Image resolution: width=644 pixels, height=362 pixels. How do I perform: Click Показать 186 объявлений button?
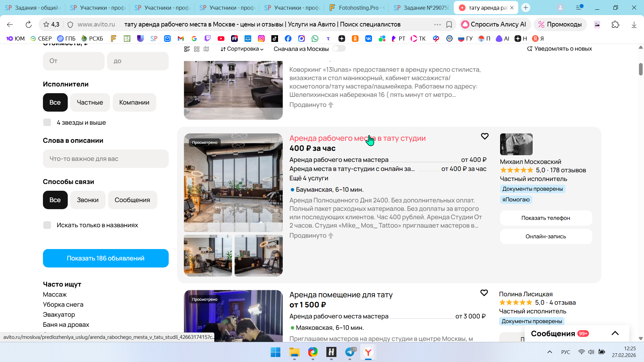click(x=106, y=258)
